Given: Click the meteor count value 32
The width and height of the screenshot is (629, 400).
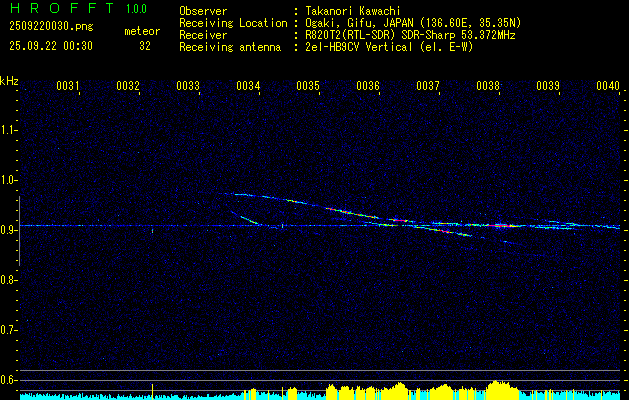Looking at the screenshot, I should point(145,46).
